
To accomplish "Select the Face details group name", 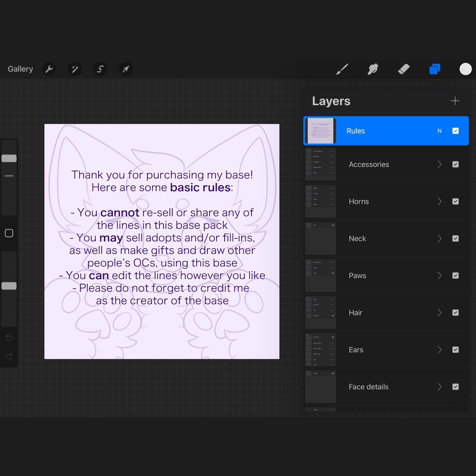I will click(x=368, y=387).
